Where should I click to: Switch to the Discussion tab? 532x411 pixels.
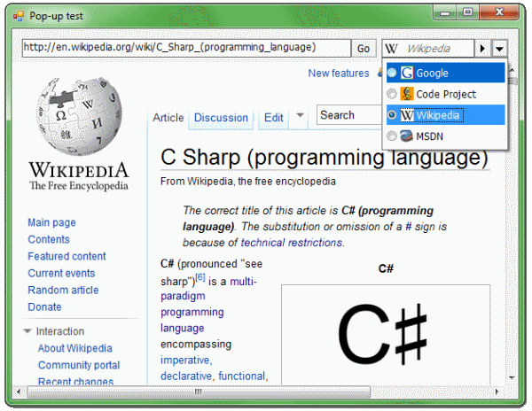tap(221, 118)
